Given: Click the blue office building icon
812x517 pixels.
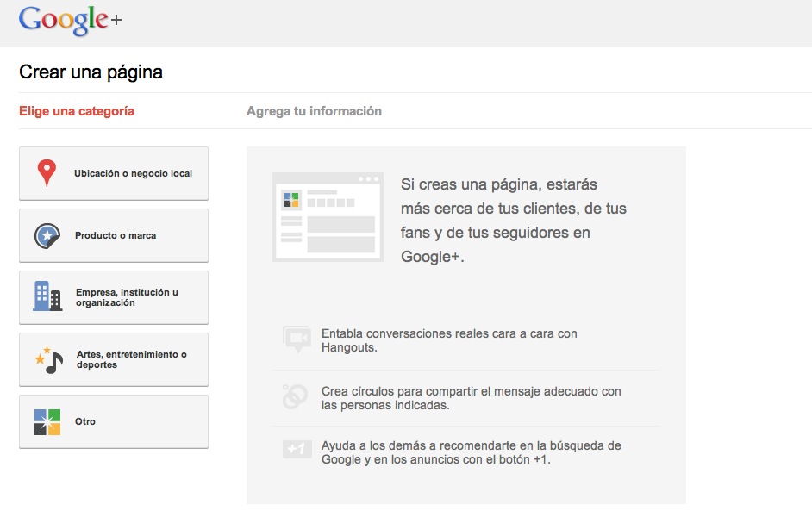Looking at the screenshot, I should [x=47, y=296].
